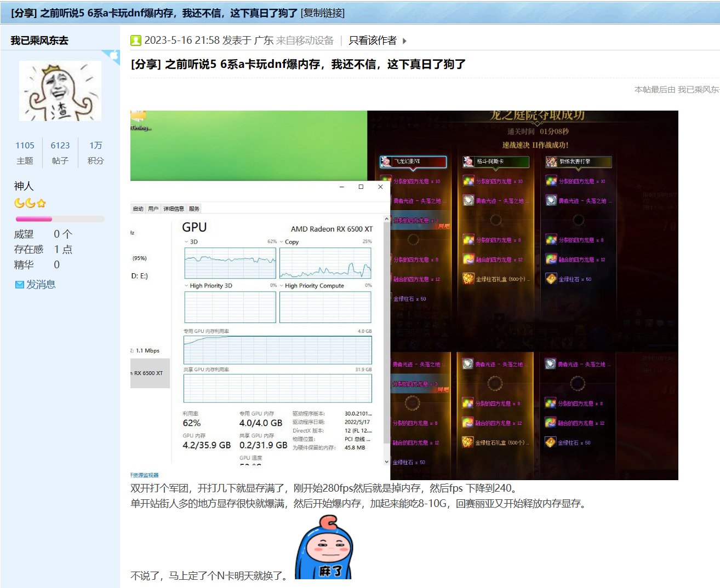Open the High Priority 3D engine dropdown

click(186, 285)
